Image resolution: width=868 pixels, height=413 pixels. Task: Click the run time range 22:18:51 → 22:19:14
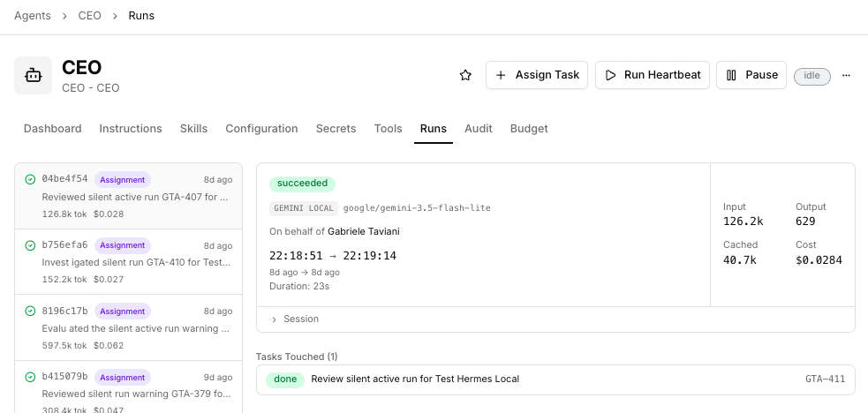[x=333, y=256]
